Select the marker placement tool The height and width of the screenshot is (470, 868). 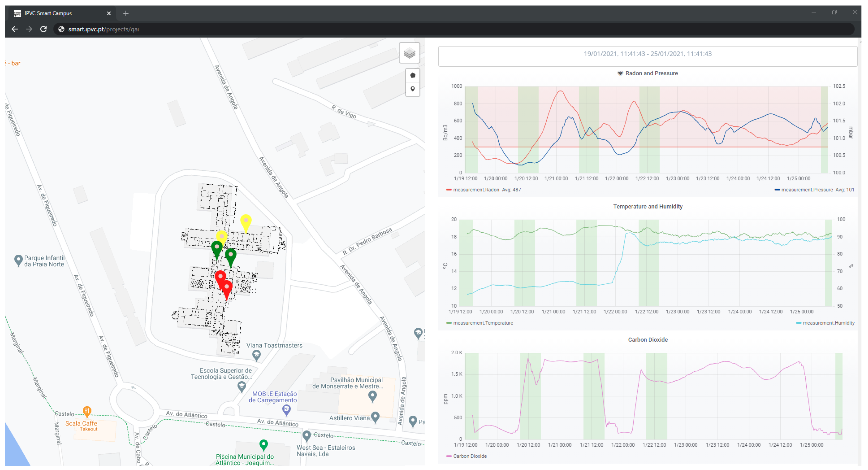click(x=412, y=89)
